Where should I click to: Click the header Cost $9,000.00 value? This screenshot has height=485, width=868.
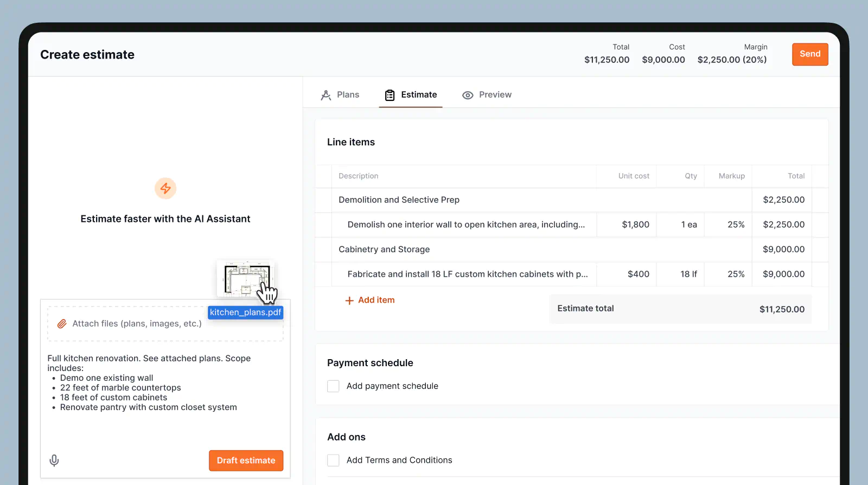tap(663, 60)
